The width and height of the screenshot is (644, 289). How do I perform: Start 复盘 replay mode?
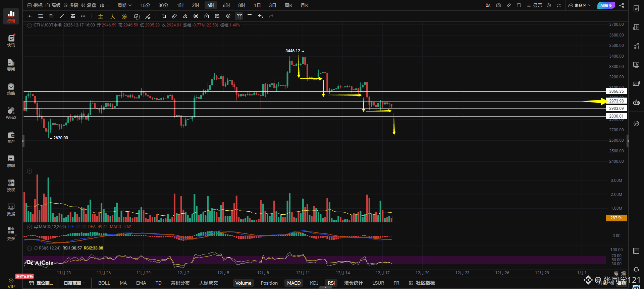[x=89, y=5]
